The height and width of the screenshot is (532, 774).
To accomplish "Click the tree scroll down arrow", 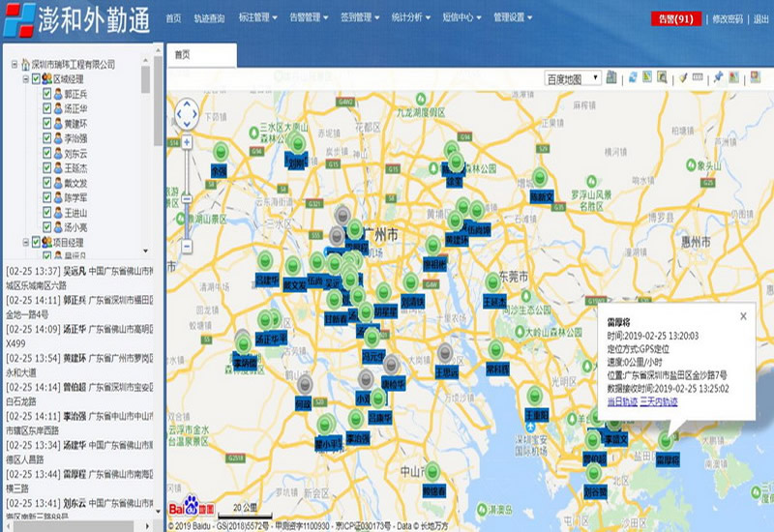I will click(x=146, y=251).
